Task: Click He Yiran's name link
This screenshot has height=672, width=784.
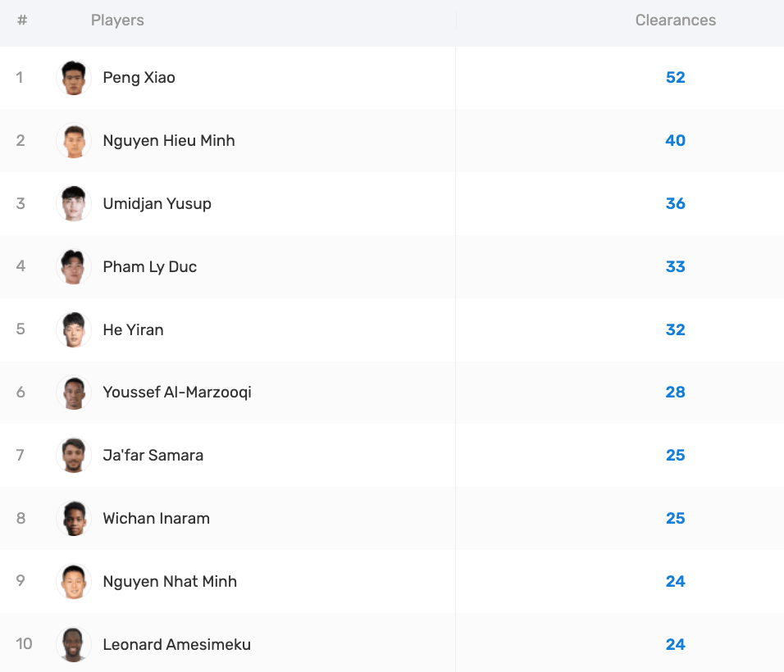Action: click(133, 329)
